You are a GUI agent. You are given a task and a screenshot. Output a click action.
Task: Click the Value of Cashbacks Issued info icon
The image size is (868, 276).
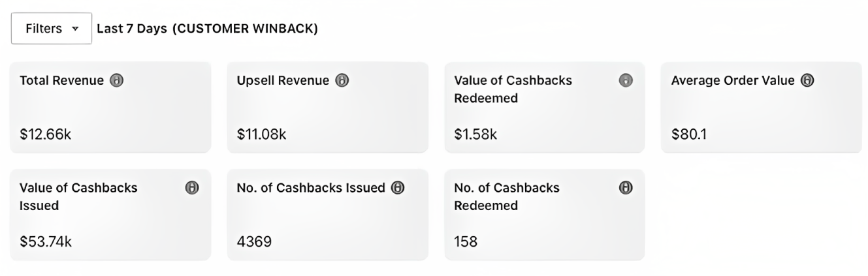[x=192, y=188]
